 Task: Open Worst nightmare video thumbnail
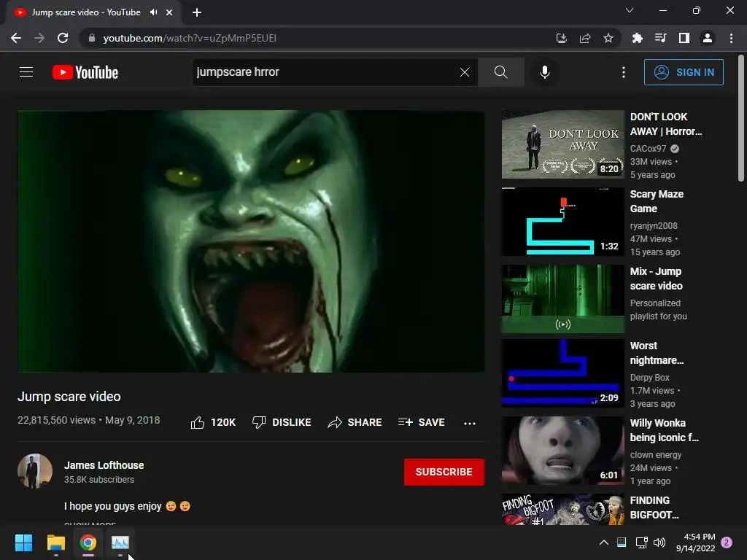click(562, 373)
